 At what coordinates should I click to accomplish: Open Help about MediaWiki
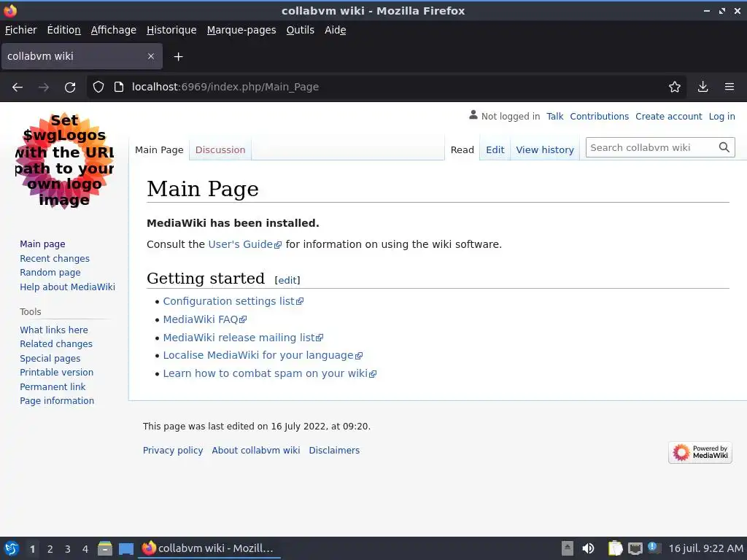(x=68, y=287)
